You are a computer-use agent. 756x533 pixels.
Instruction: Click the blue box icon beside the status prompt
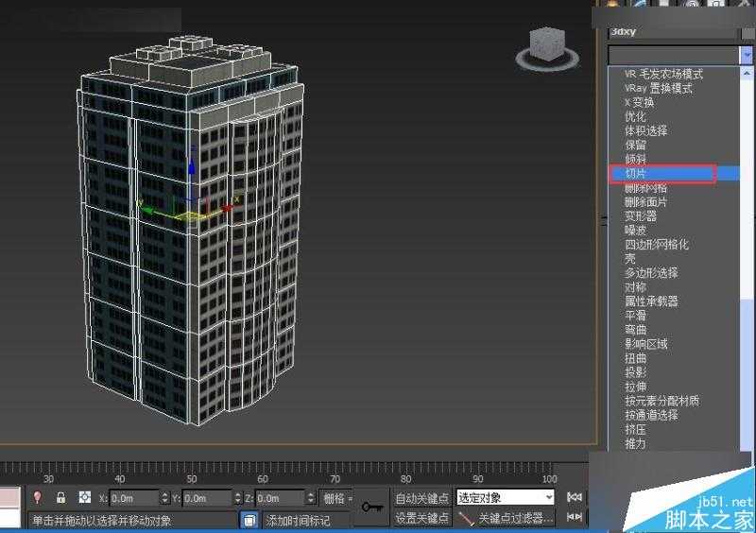[249, 520]
